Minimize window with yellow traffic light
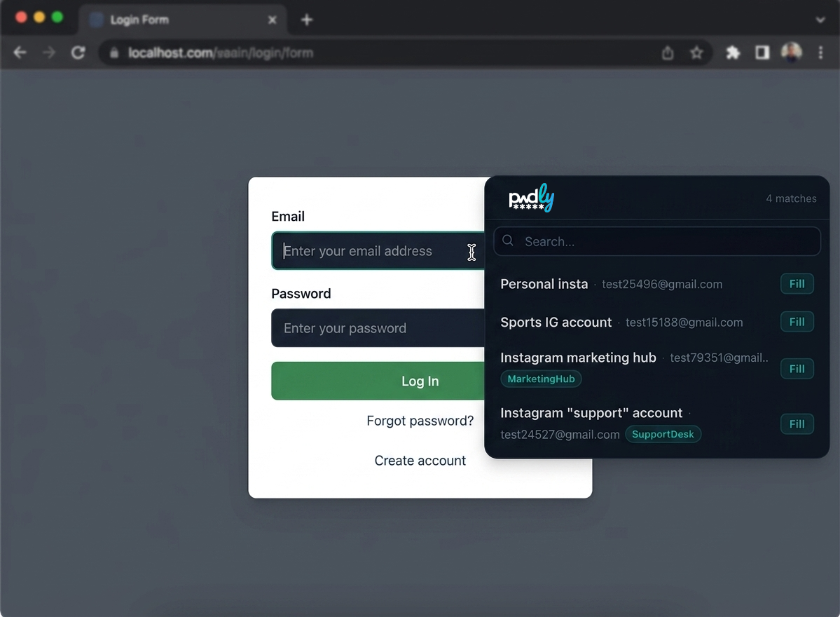The image size is (840, 617). [39, 17]
